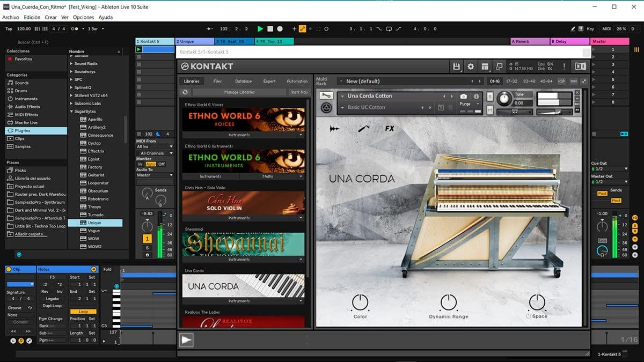The width and height of the screenshot is (644, 362).
Task: Adjust the Dynamic Range knob
Action: (448, 303)
